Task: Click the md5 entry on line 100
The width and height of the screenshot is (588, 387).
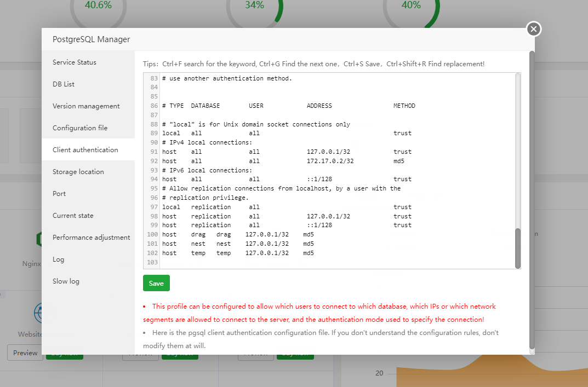Action: pyautogui.click(x=309, y=234)
